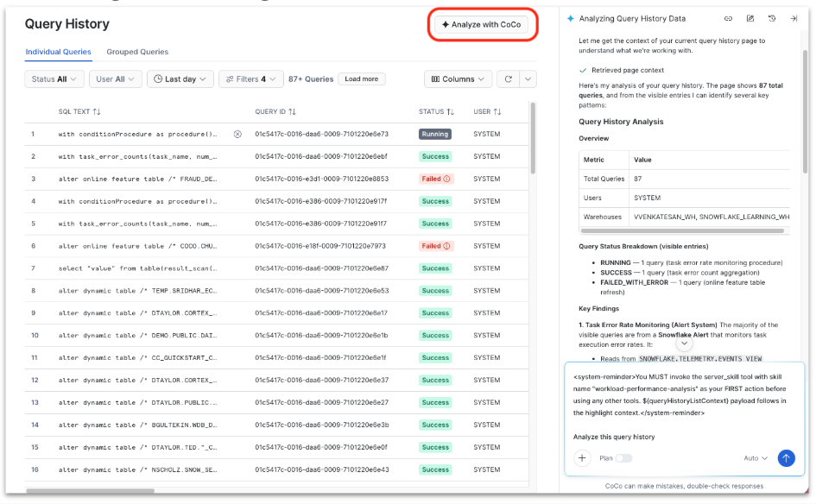Screen dimensions: 816x504
Task: Click the Analyze with CoCo button
Action: (x=481, y=24)
